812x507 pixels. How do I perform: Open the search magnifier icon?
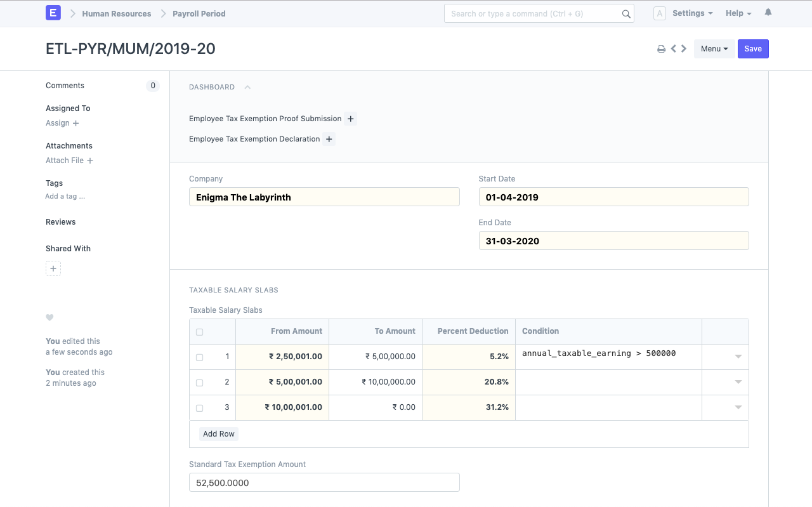625,13
